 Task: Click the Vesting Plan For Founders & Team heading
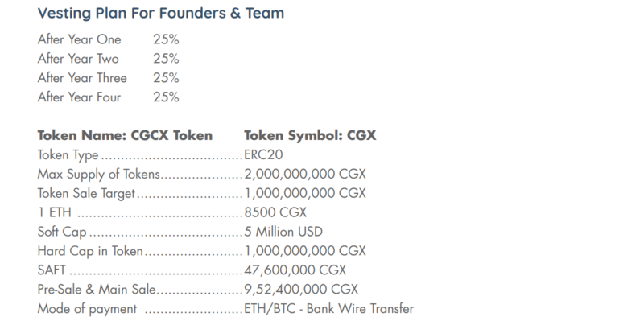pos(160,13)
